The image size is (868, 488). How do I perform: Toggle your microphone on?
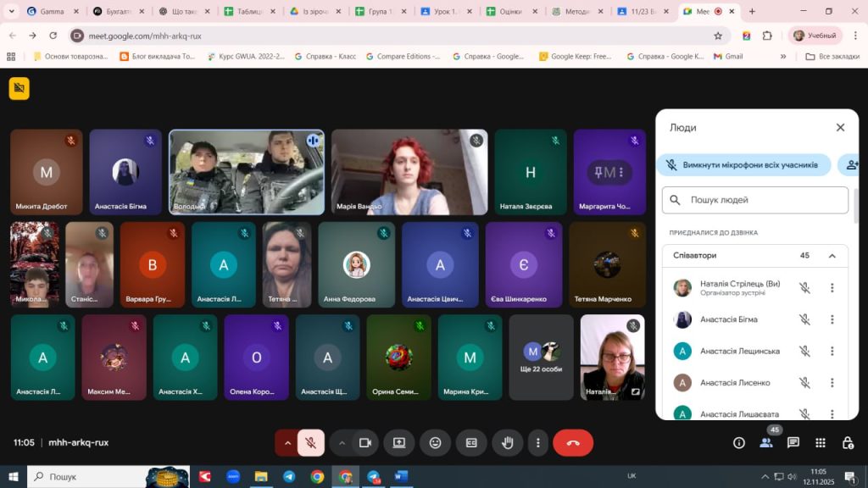click(311, 442)
